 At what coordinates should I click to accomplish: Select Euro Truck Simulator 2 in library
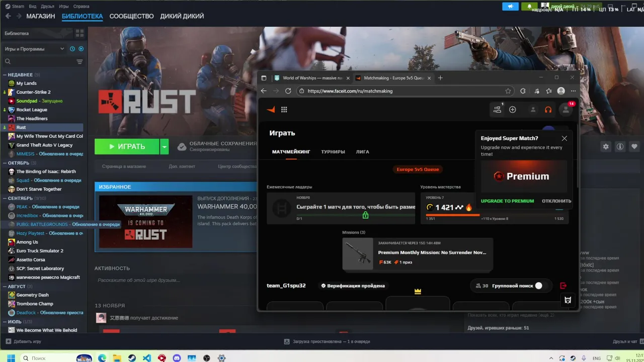(40, 251)
